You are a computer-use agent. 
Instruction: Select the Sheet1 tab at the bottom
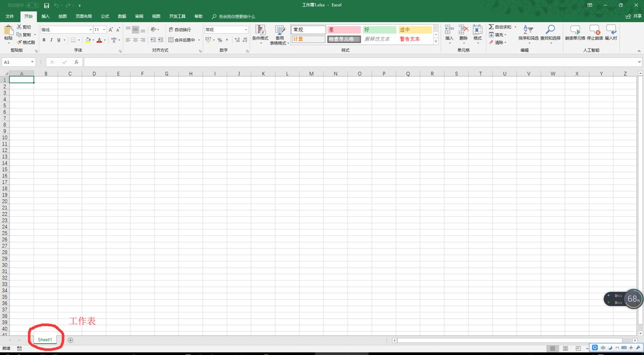pos(44,339)
